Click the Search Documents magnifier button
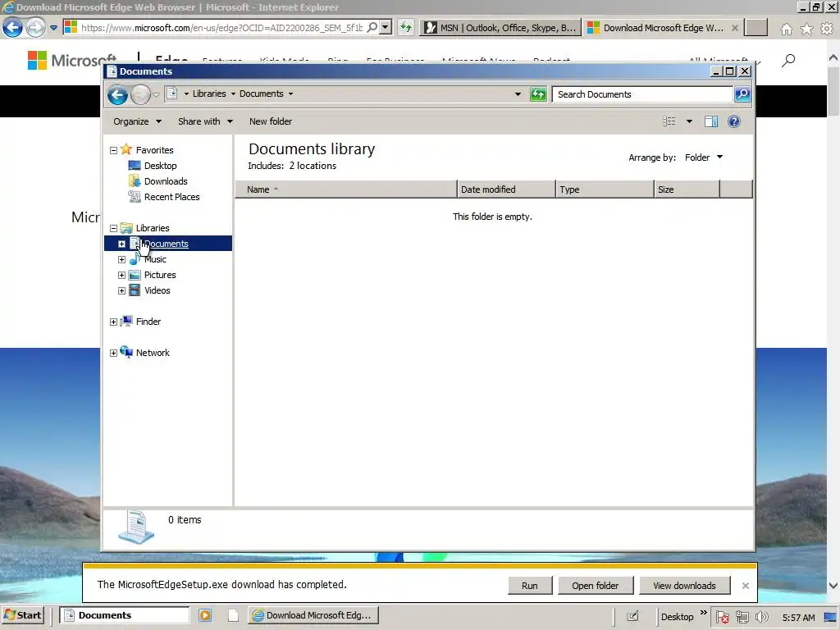840x630 pixels. [x=742, y=94]
